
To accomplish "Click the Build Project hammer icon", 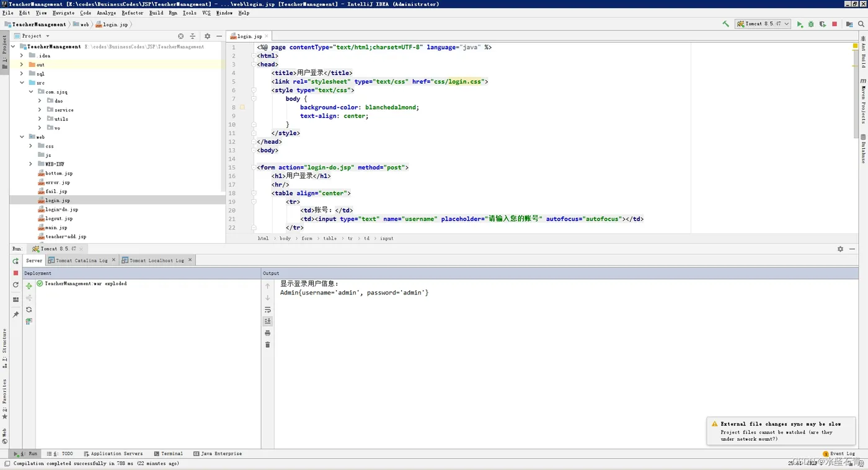I will tap(725, 24).
